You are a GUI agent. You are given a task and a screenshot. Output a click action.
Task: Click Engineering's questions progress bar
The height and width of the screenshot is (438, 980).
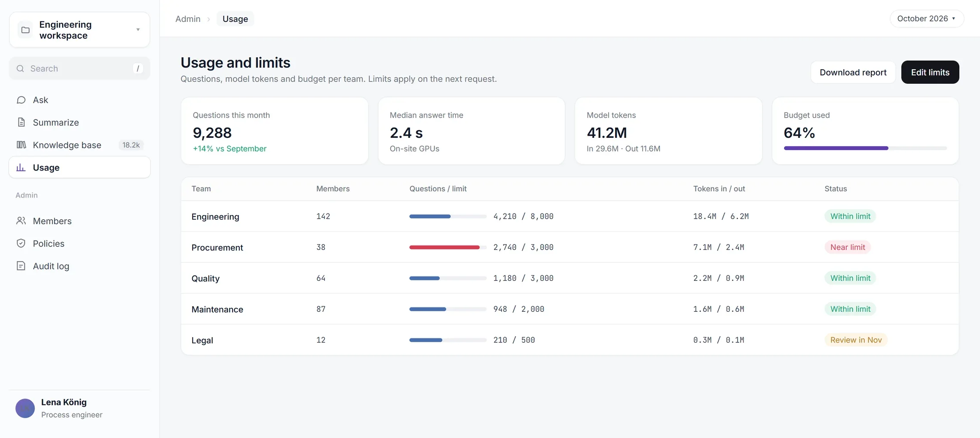[x=448, y=216]
